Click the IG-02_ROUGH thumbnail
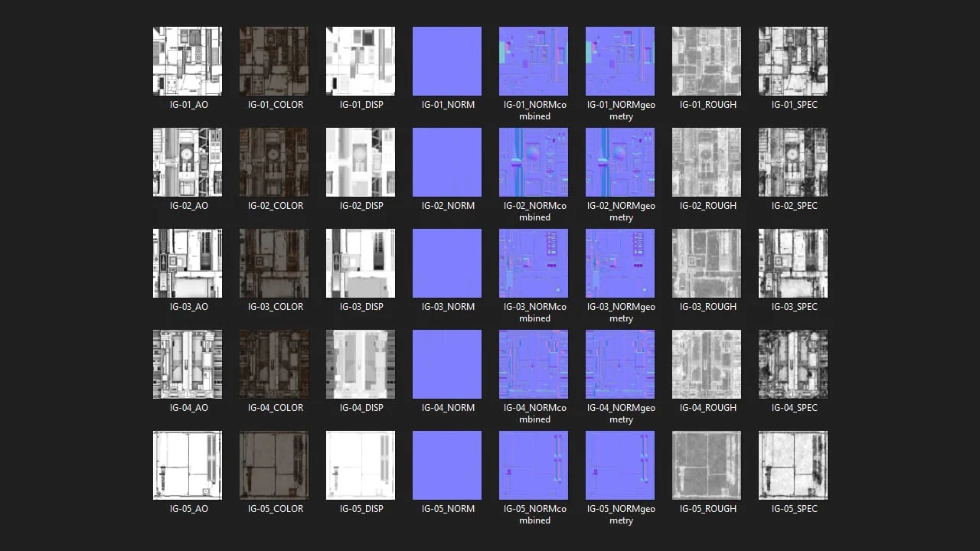 tap(706, 162)
